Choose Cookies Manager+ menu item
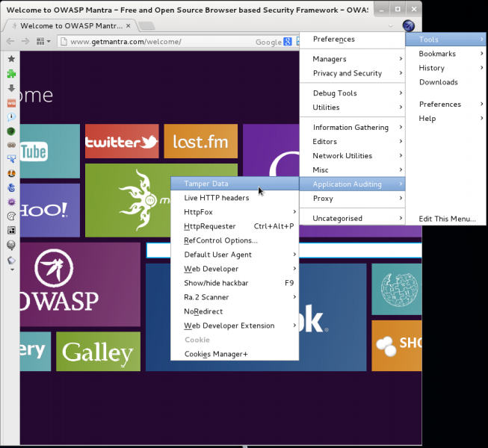The height and width of the screenshot is (448, 488). [x=216, y=354]
